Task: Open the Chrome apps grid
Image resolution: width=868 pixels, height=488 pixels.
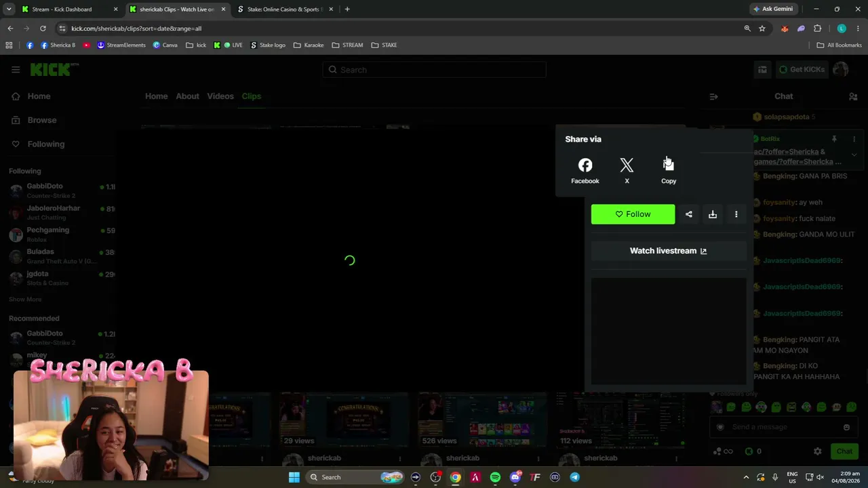Action: click(x=9, y=45)
